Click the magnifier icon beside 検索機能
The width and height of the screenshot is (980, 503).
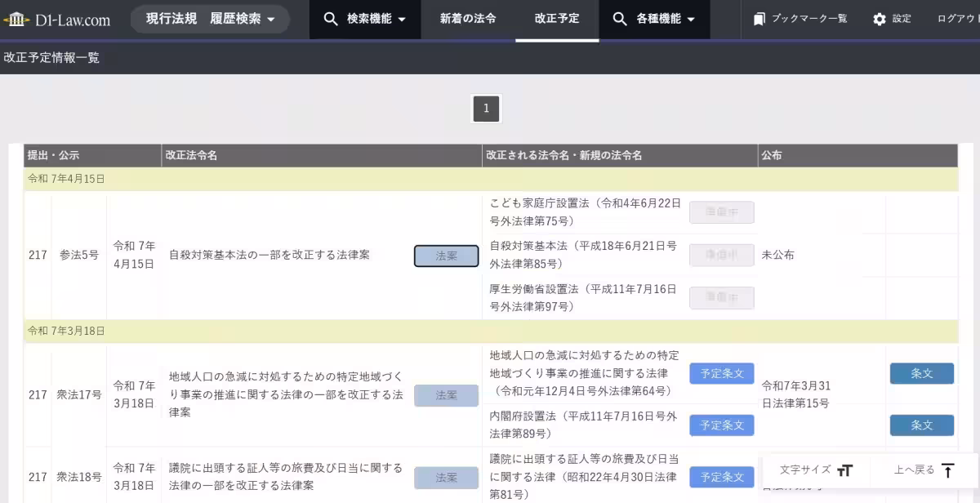point(331,17)
